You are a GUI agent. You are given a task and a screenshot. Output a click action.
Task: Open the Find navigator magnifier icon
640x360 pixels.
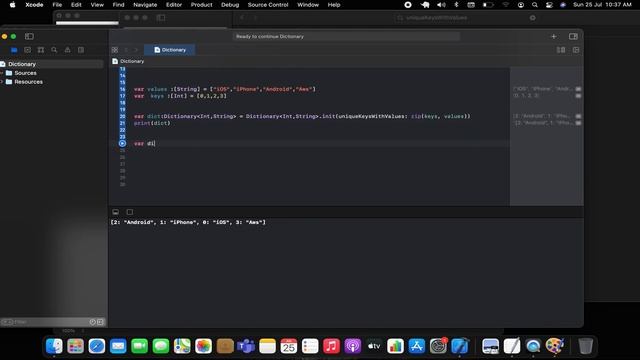pyautogui.click(x=54, y=50)
